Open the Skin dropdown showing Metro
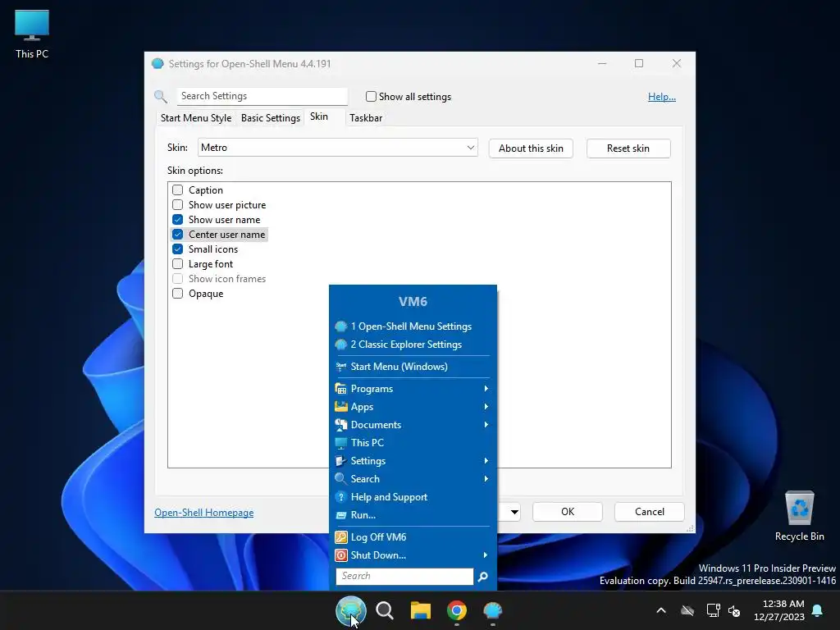The image size is (840, 630). click(337, 148)
